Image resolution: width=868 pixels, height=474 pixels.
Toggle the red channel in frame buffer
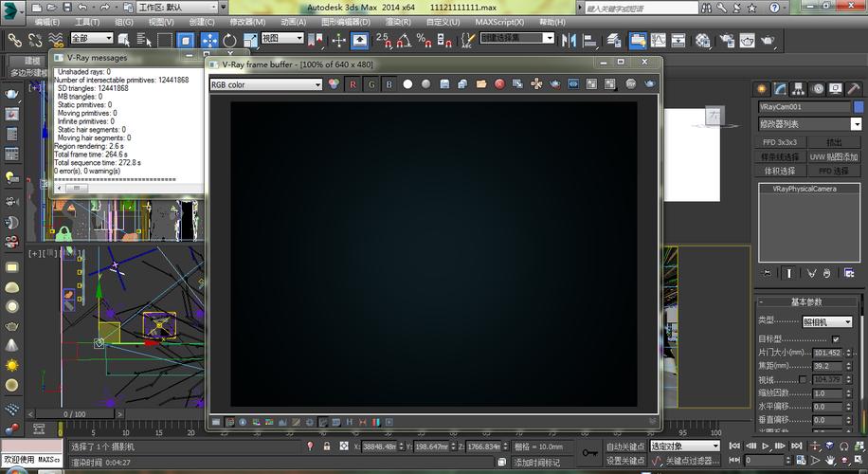point(353,84)
